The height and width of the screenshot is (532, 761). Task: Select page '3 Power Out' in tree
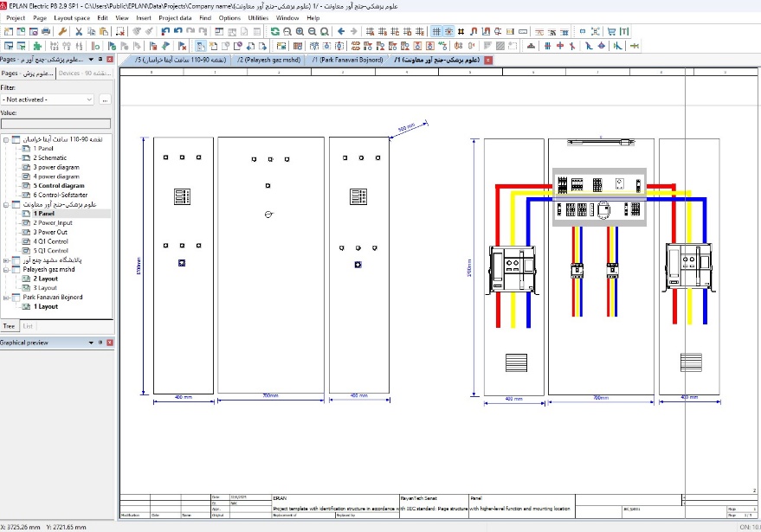pos(50,232)
